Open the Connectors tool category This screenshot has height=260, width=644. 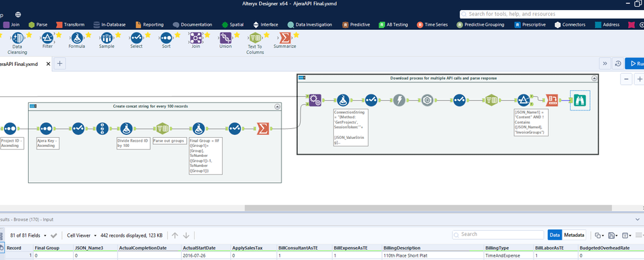[570, 25]
